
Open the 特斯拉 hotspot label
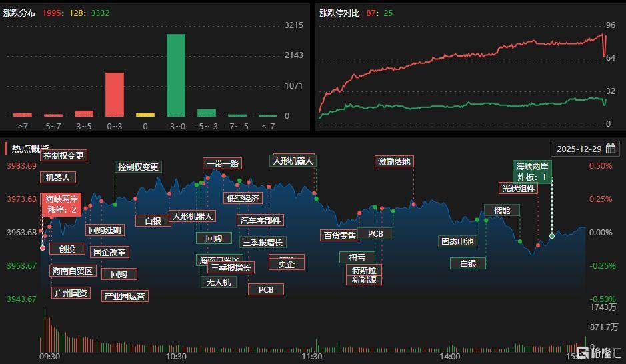pyautogui.click(x=364, y=270)
